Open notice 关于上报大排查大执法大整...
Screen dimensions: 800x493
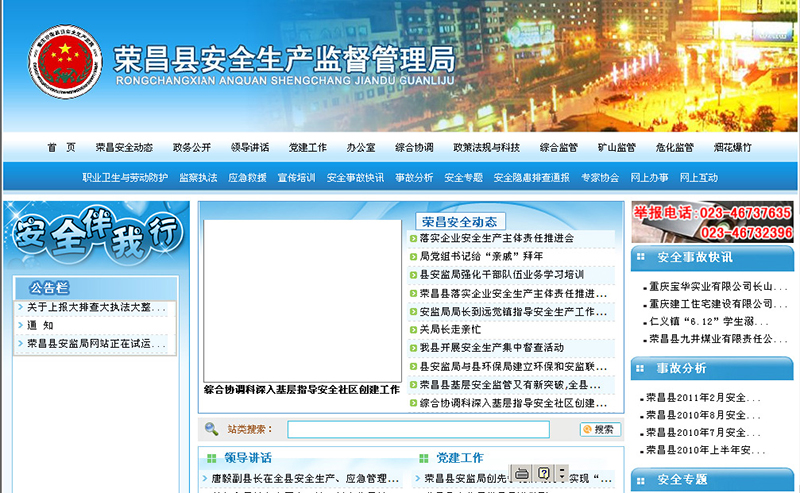95,307
